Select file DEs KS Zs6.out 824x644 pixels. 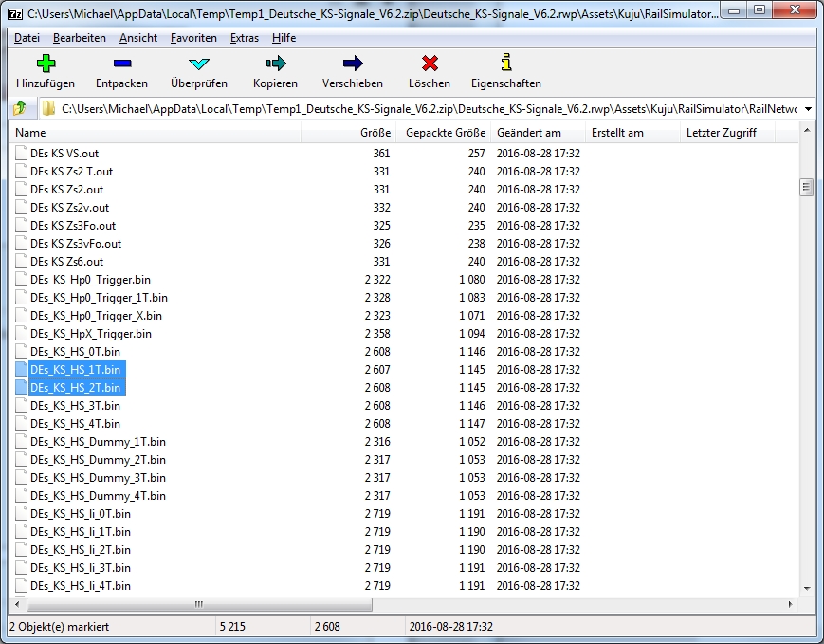click(x=66, y=262)
